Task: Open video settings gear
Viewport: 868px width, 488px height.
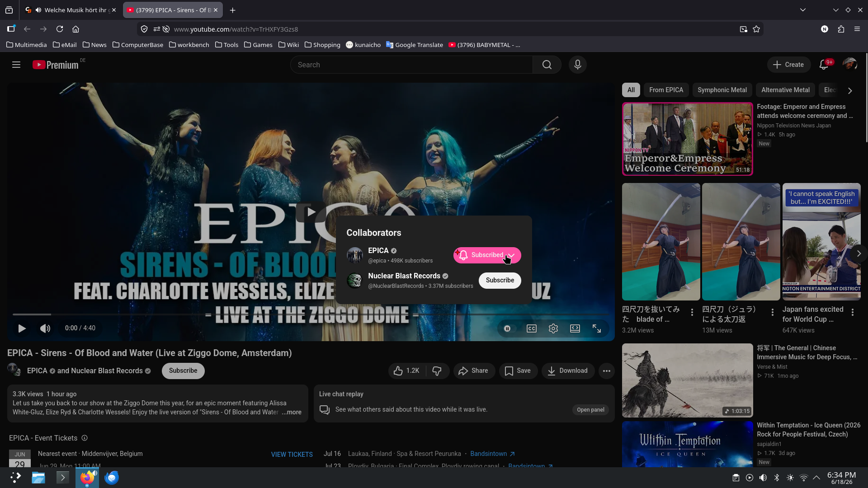Action: 553,328
